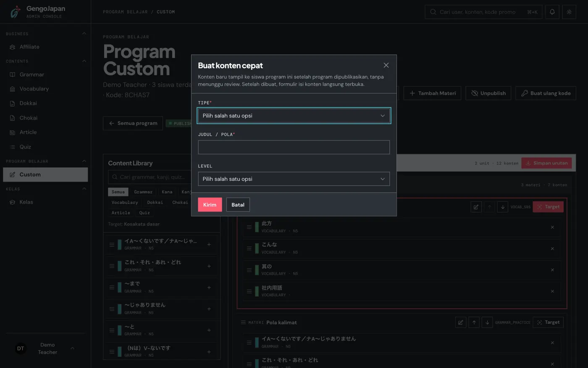Open the Level dropdown in the dialog
Image resolution: width=588 pixels, height=368 pixels.
(294, 179)
